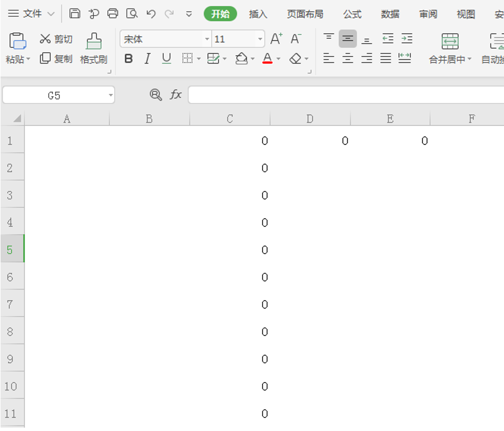Toggle Italic formatting
Screen dimensions: 504x431
click(147, 58)
